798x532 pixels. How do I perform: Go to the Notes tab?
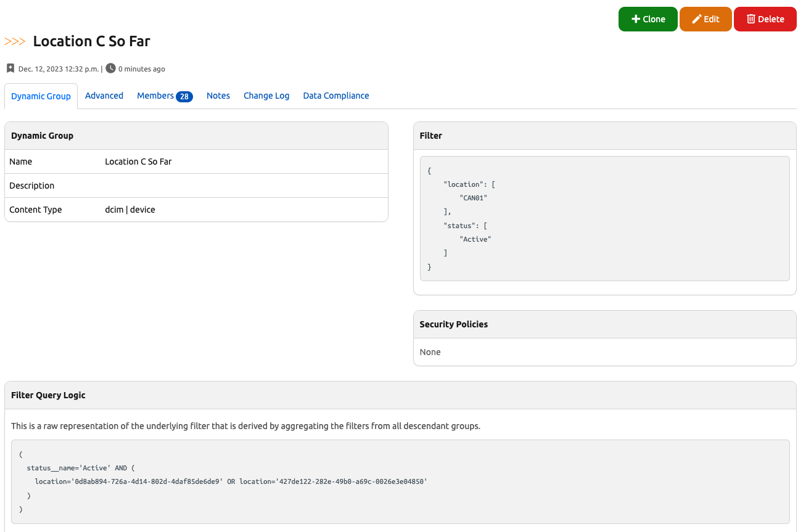(x=218, y=96)
